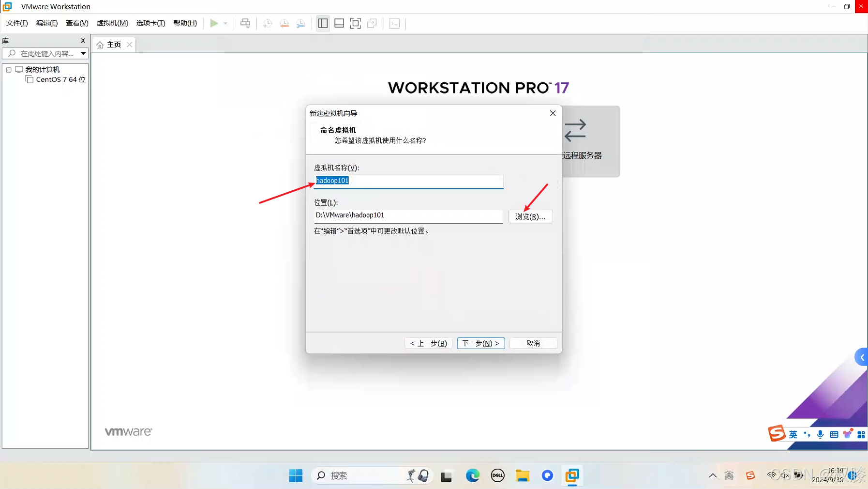868x489 pixels.
Task: Click the Take Snapshot toolbar icon
Action: [x=268, y=23]
